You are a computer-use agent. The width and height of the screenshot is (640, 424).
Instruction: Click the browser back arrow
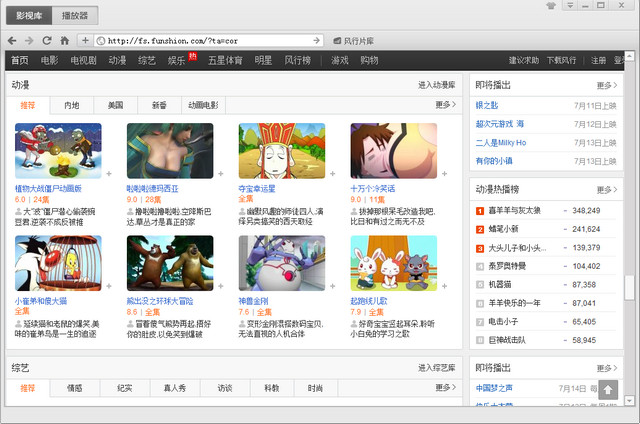coord(12,41)
